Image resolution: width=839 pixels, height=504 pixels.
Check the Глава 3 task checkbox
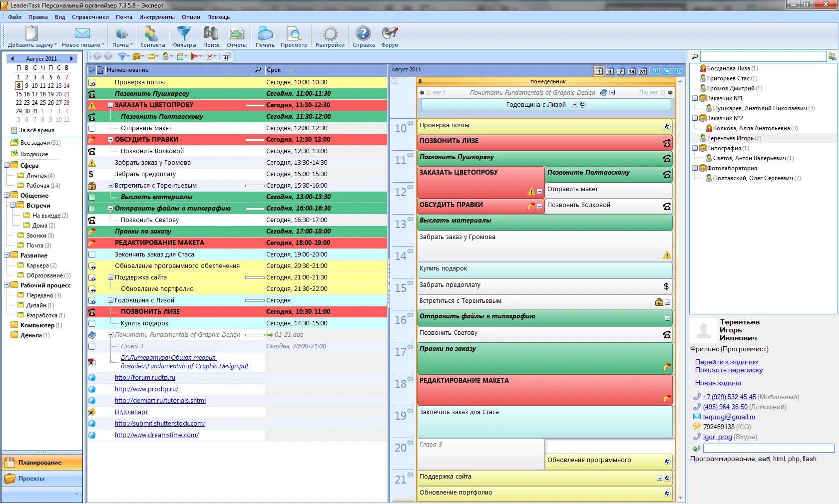coord(92,346)
